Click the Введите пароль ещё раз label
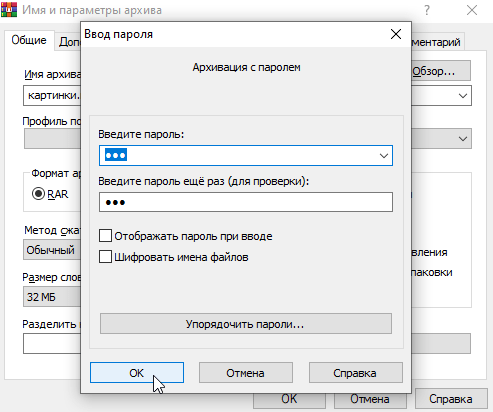Viewport: 493px width, 412px height. 204,181
